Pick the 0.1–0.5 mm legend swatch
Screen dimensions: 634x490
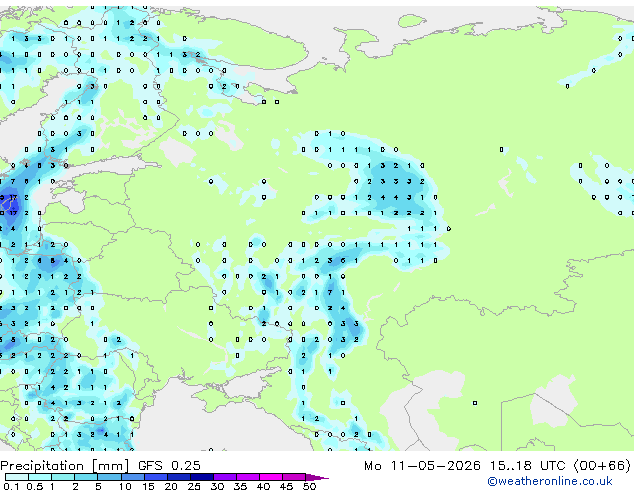coord(17,477)
